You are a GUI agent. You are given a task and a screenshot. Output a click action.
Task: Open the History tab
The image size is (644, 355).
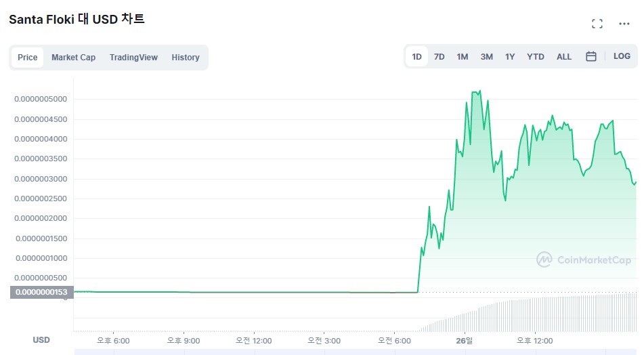coord(186,58)
